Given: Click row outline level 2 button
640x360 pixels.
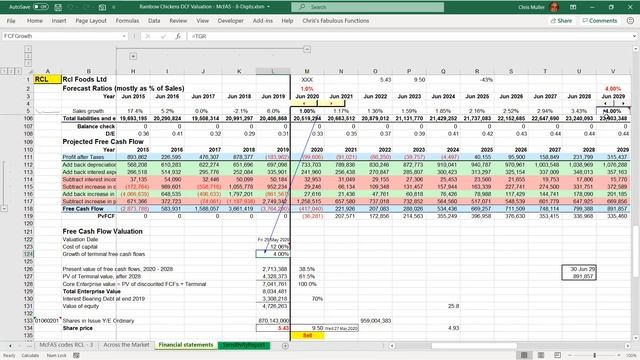Looking at the screenshot, I should click(x=11, y=71).
